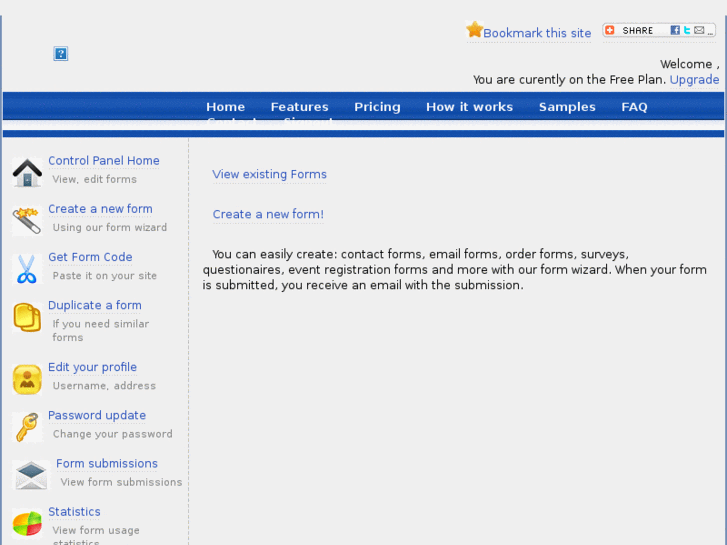
Task: Open the Password update link
Action: (x=97, y=415)
